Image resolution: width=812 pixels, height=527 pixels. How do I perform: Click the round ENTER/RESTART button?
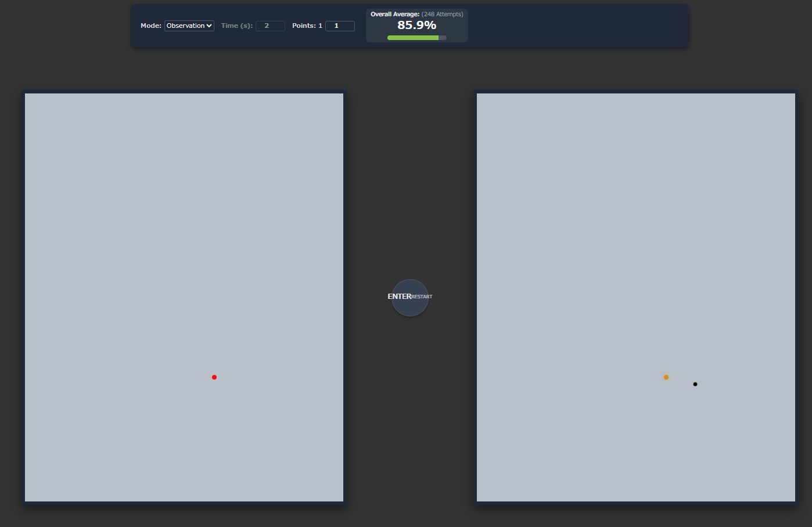tap(410, 298)
